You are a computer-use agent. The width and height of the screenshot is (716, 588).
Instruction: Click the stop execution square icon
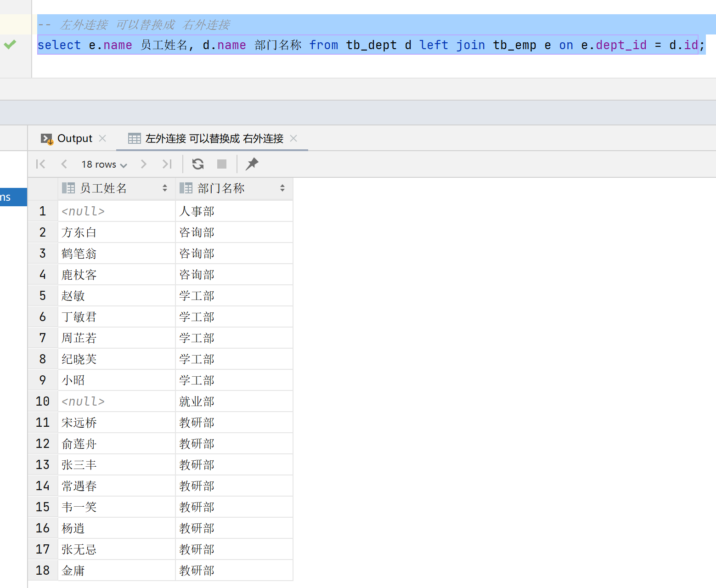tap(222, 164)
